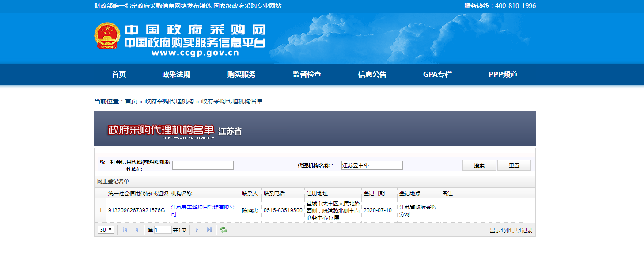Click the 登记日期 column header
The width and height of the screenshot is (644, 274).
379,193
